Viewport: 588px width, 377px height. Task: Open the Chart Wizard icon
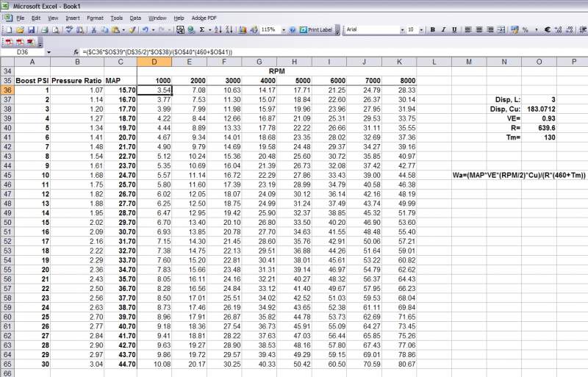(243, 30)
